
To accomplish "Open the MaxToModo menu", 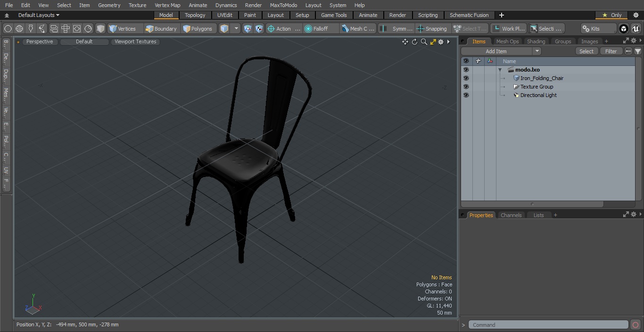I will [283, 5].
